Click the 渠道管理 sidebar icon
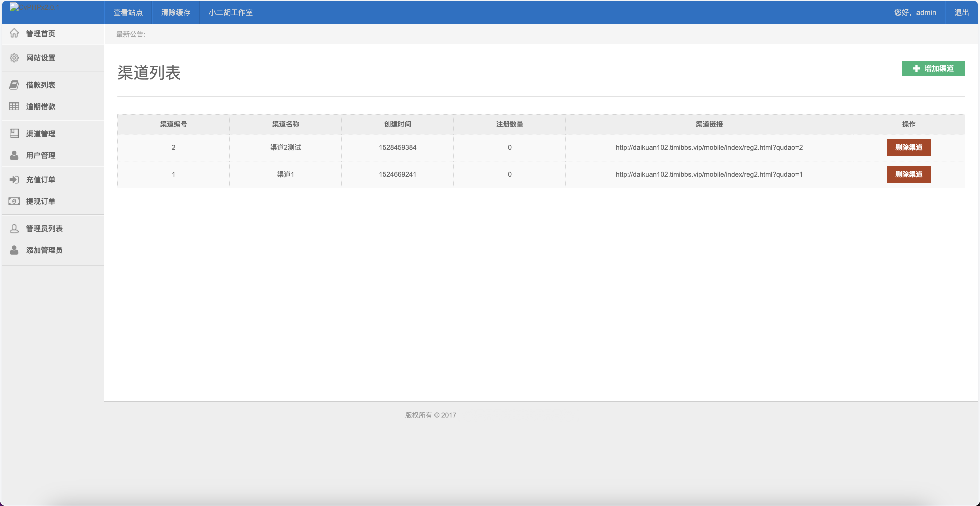This screenshot has width=980, height=506. 14,134
